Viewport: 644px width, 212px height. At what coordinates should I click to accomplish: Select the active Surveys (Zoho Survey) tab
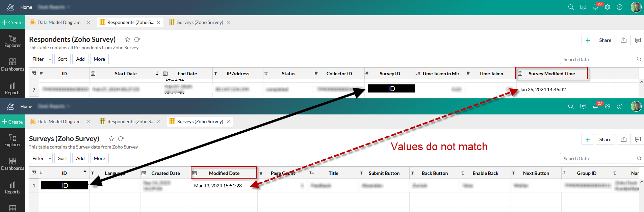coord(200,122)
